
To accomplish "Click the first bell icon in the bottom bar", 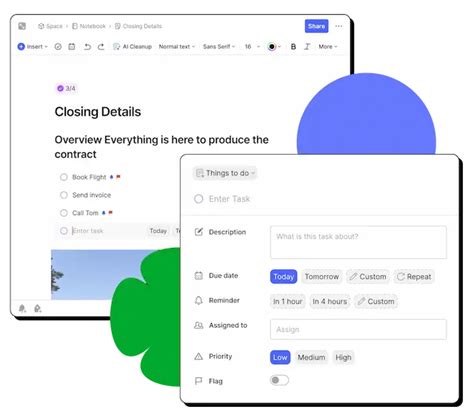I will tap(22, 308).
